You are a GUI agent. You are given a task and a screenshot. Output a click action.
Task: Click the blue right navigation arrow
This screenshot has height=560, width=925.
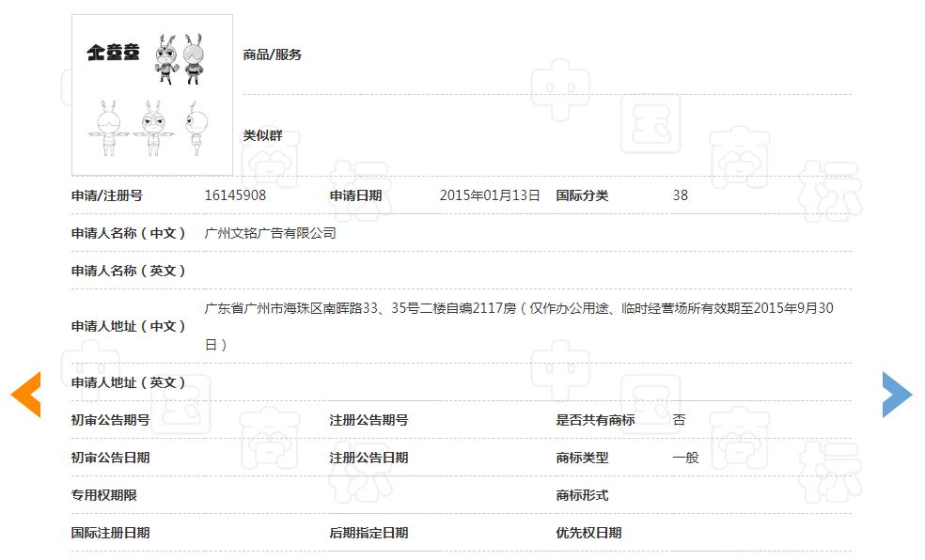897,395
